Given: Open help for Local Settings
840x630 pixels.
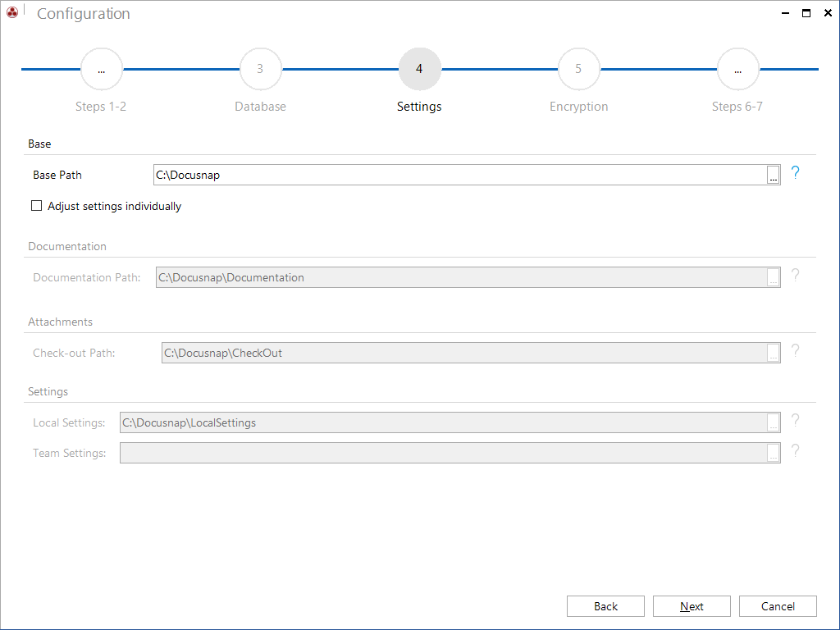Looking at the screenshot, I should coord(796,421).
